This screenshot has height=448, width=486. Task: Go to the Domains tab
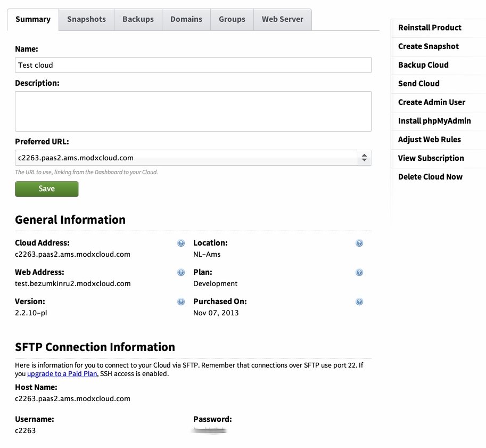[x=186, y=19]
